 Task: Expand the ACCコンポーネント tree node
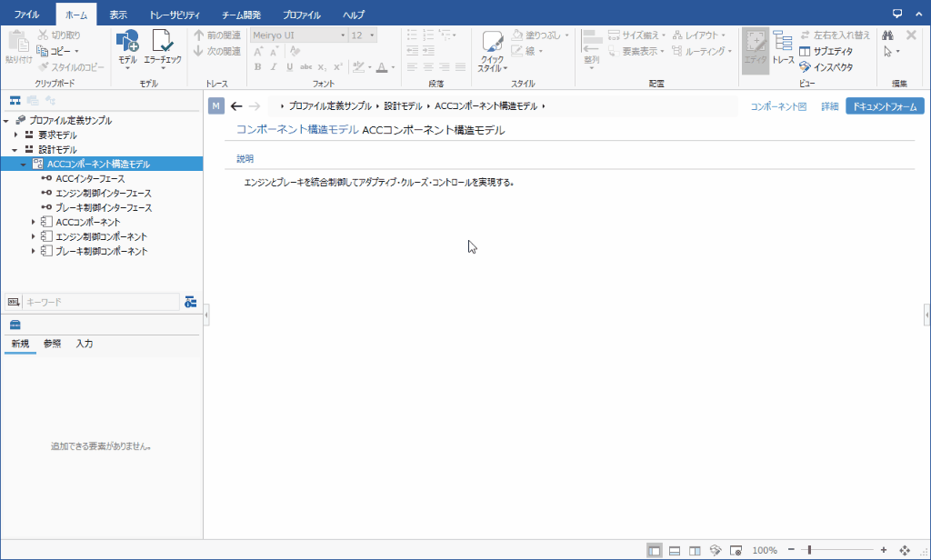34,222
